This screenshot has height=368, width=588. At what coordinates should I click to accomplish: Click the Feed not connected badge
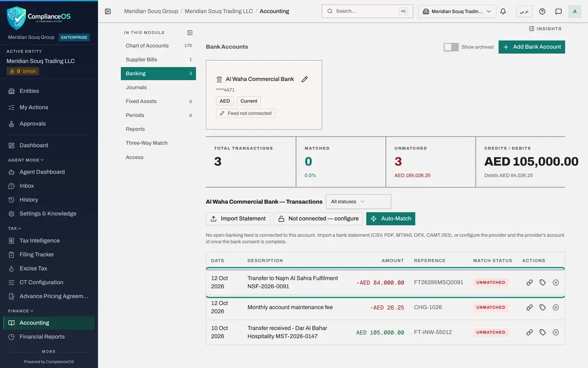[x=245, y=113]
